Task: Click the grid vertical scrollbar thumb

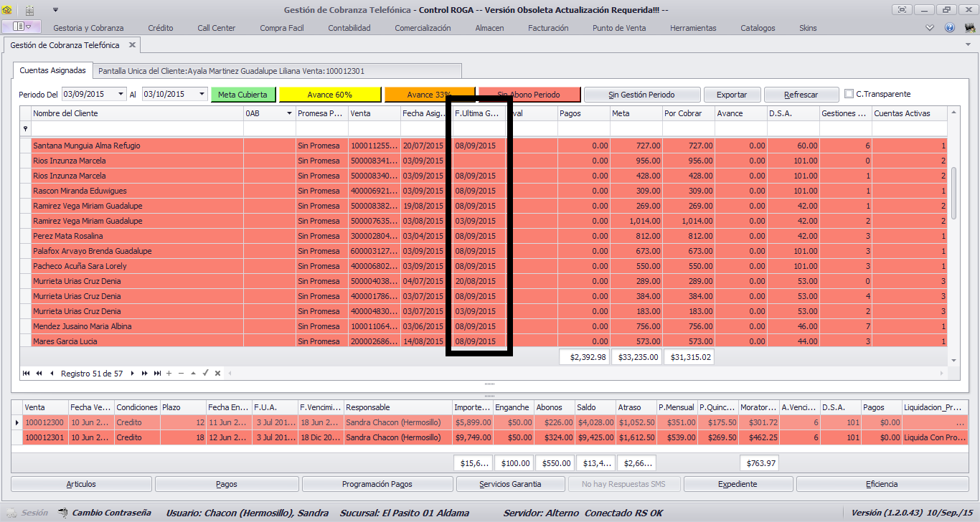Action: pos(953,194)
